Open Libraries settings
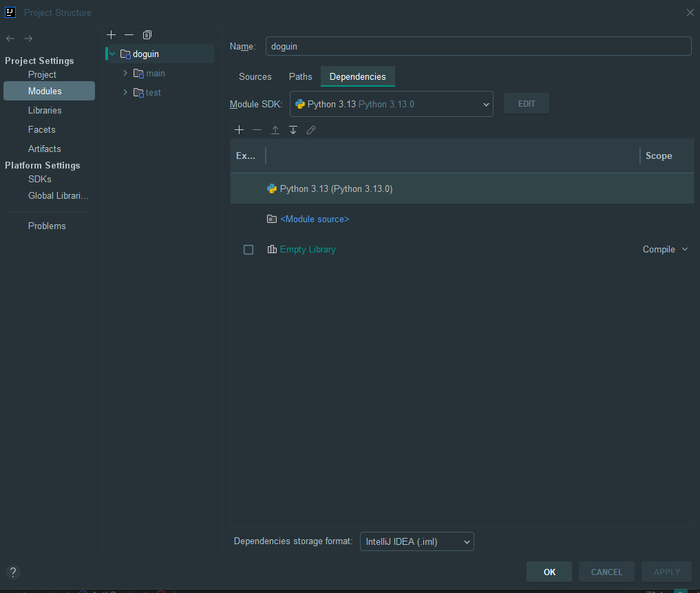Viewport: 700px width, 593px height. coord(45,110)
